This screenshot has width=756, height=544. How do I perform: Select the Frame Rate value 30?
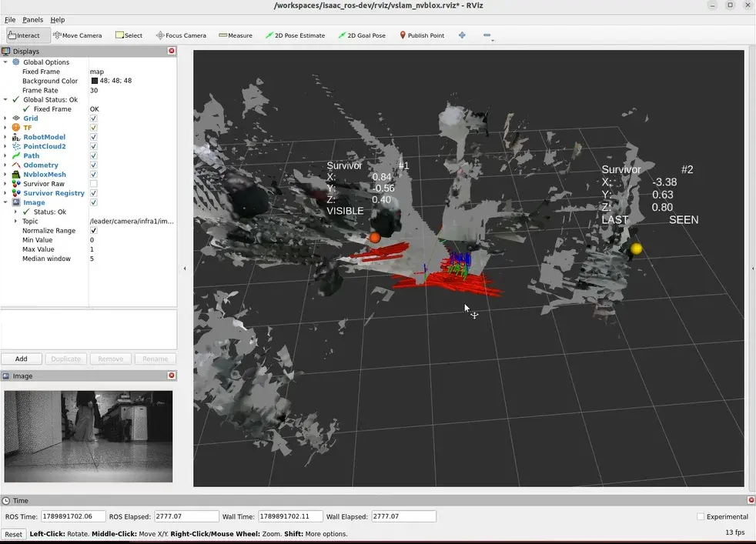pos(94,91)
